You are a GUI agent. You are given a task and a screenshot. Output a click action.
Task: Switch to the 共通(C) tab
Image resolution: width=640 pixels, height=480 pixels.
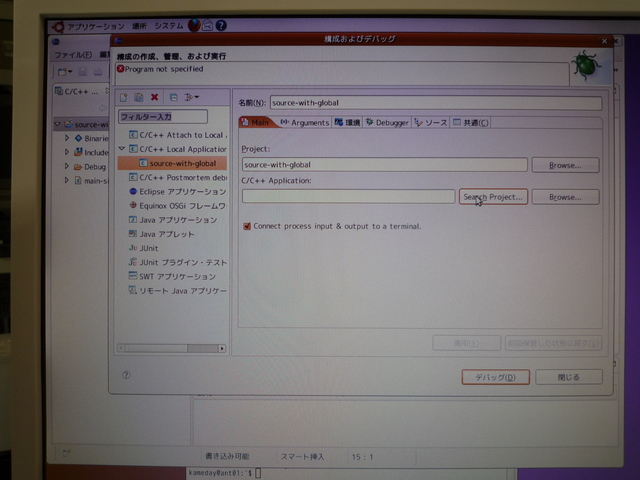point(471,122)
